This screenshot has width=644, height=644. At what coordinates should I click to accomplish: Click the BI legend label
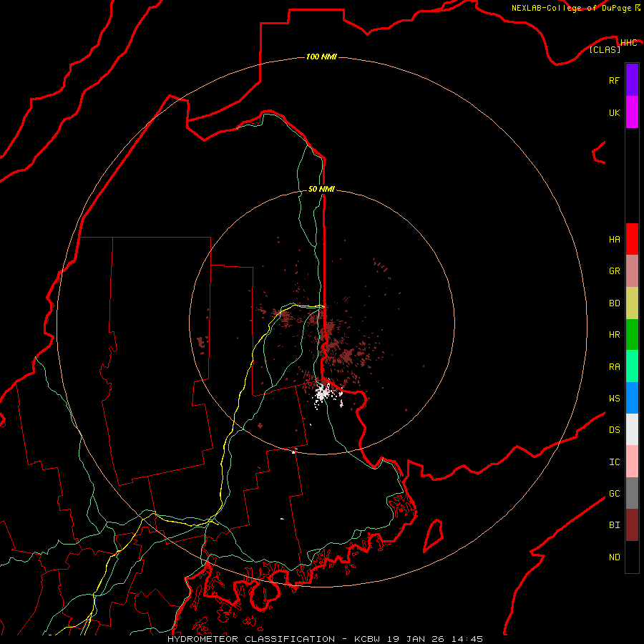click(x=614, y=525)
